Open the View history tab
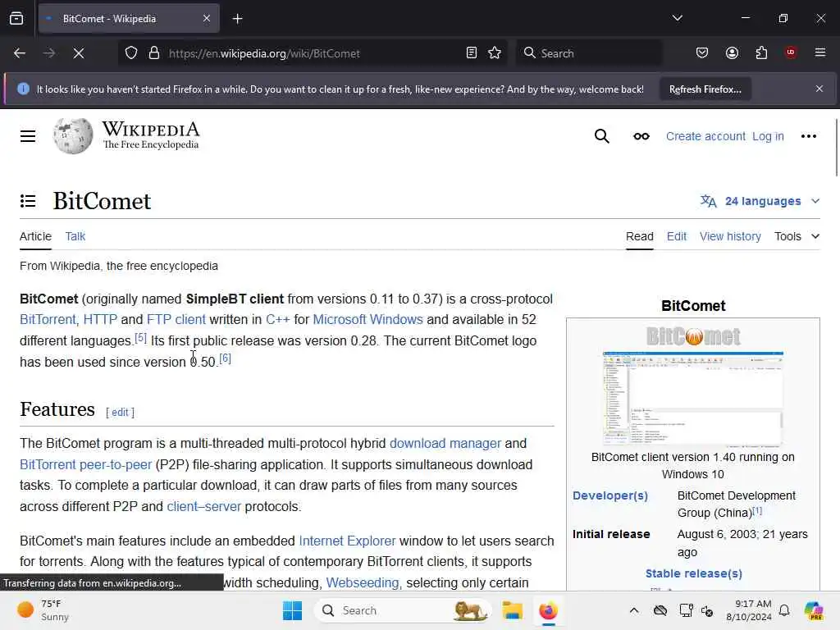The width and height of the screenshot is (840, 630). (730, 236)
